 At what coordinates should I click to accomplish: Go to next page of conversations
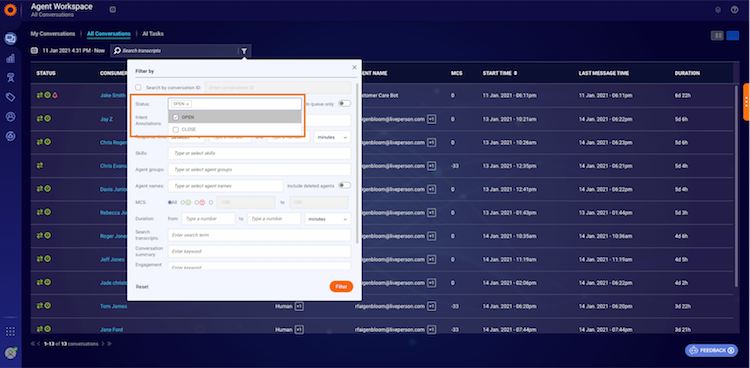click(x=102, y=344)
